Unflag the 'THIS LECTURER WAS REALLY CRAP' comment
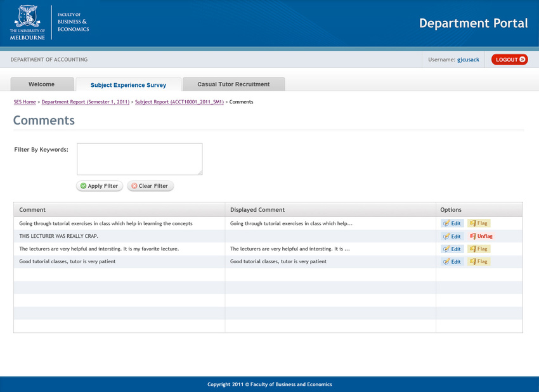 (x=481, y=236)
